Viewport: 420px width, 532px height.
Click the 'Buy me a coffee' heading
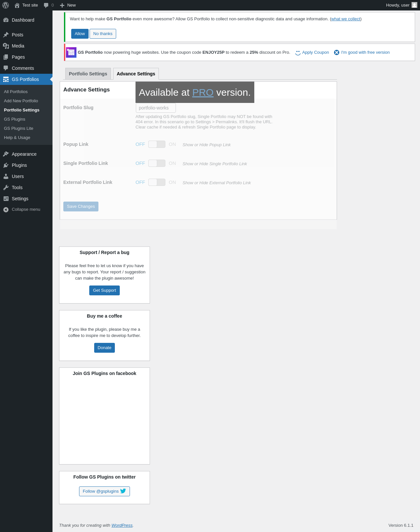coord(104,316)
